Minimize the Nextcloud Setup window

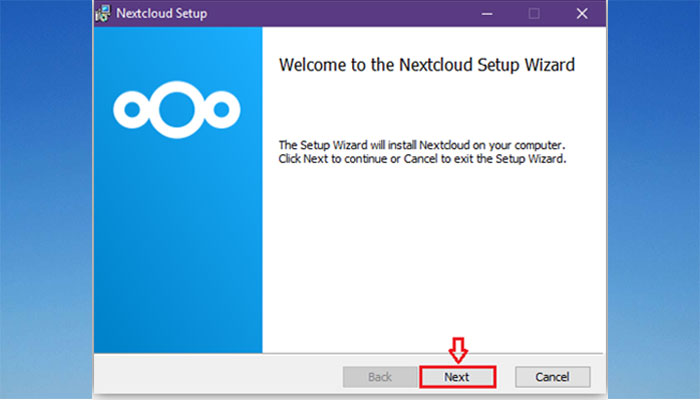coord(487,14)
